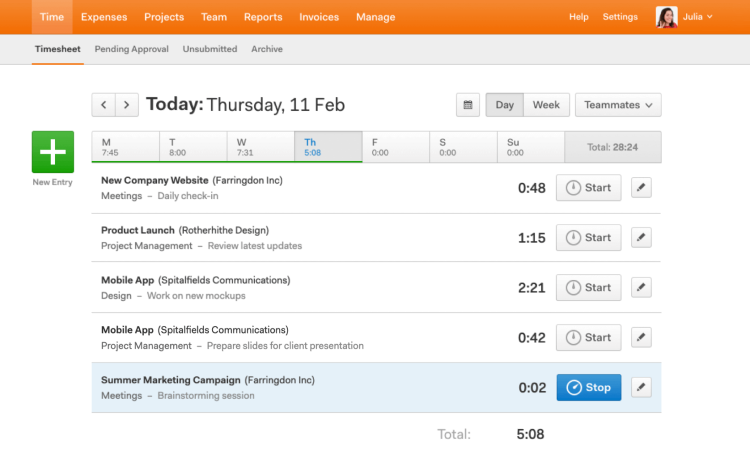Select Friday 0:00 in week strip
Image resolution: width=750 pixels, height=454 pixels.
pyautogui.click(x=396, y=147)
